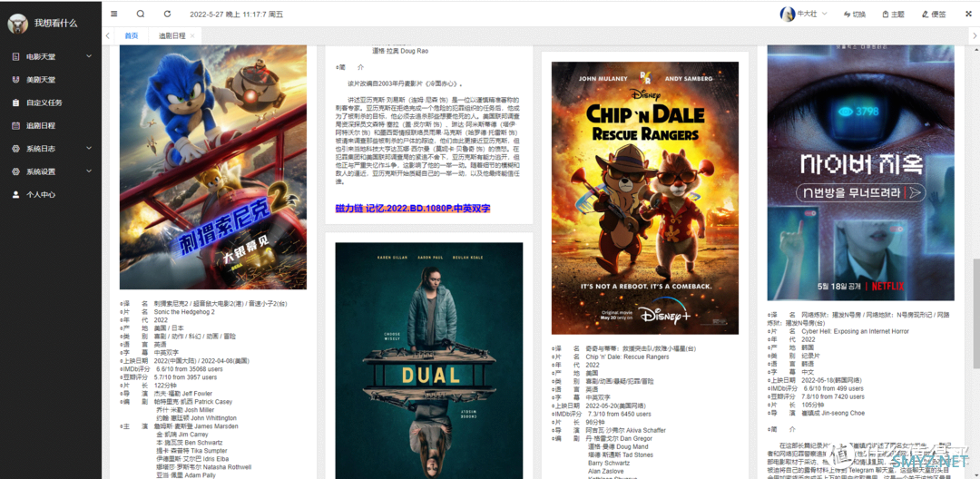Screen dimensions: 980x479
Task: Click the Sonic the Hedgehog 2 poster
Action: click(213, 167)
